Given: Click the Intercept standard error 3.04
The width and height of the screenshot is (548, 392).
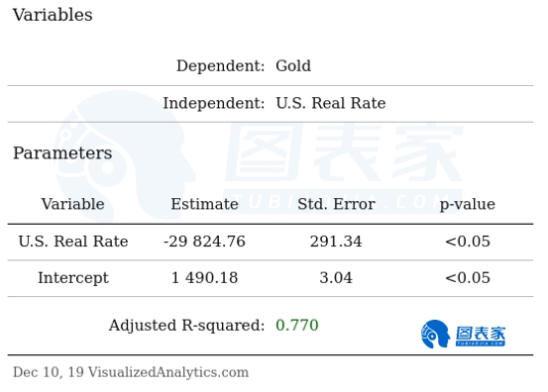Looking at the screenshot, I should 336,278.
